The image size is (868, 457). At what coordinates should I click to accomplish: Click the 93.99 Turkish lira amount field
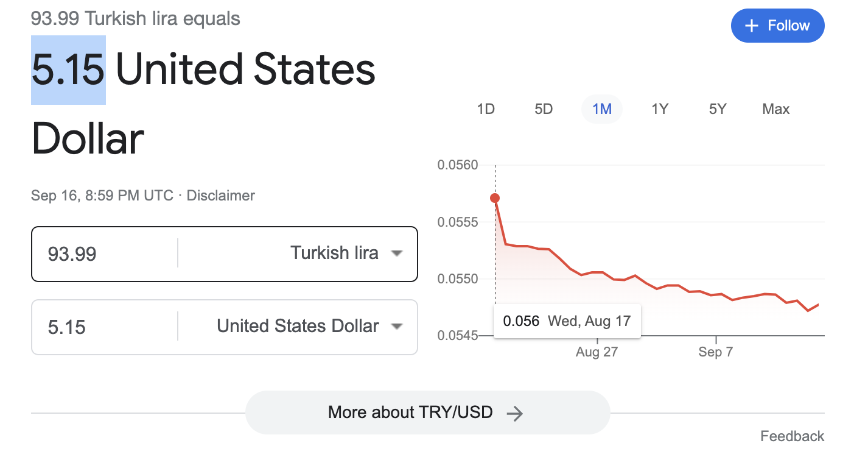tap(103, 253)
